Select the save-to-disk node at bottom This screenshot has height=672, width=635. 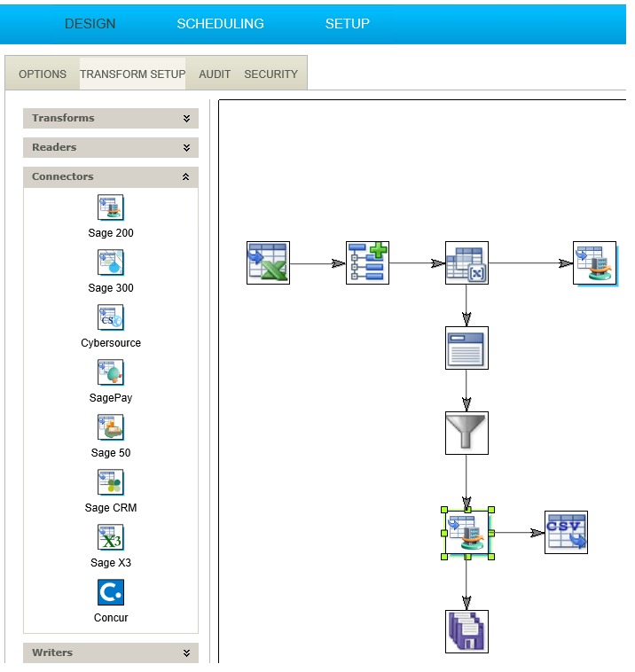coord(466,632)
